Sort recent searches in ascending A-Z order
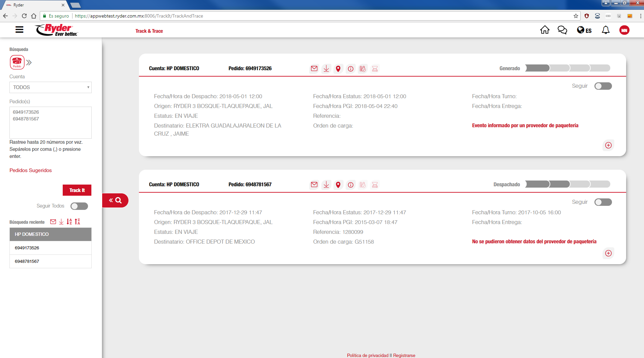644x358 pixels. (69, 222)
